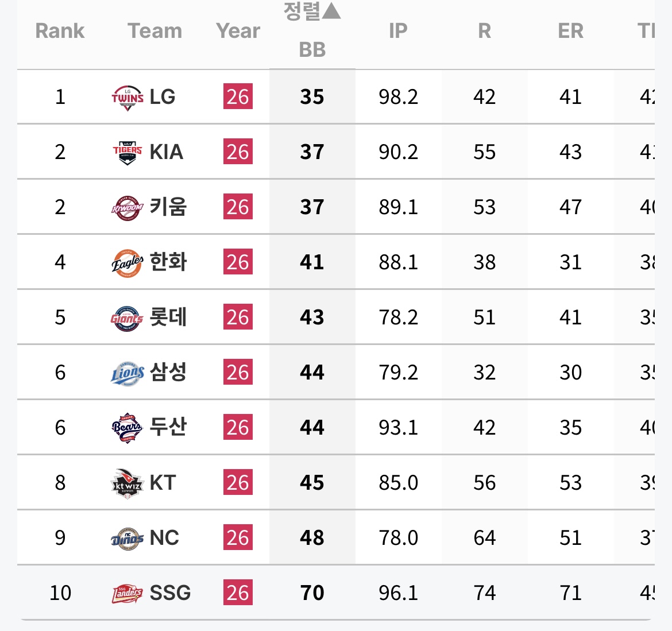Click the LG Twins team logo

(128, 98)
